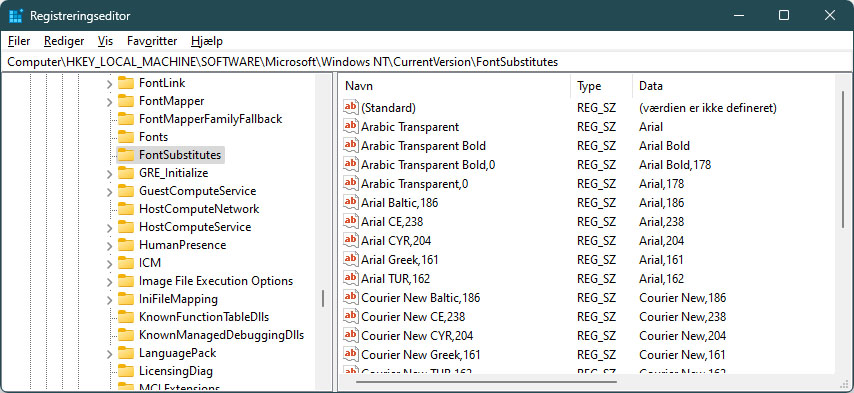Expand the FontLink tree node

109,84
